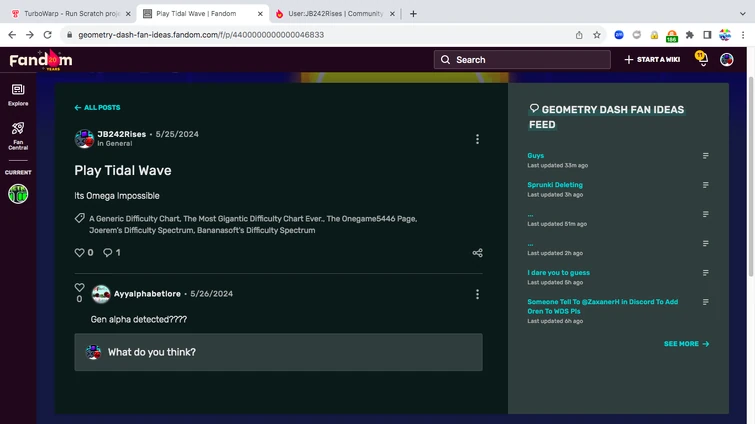Open Fan Central rocket icon

(18, 136)
